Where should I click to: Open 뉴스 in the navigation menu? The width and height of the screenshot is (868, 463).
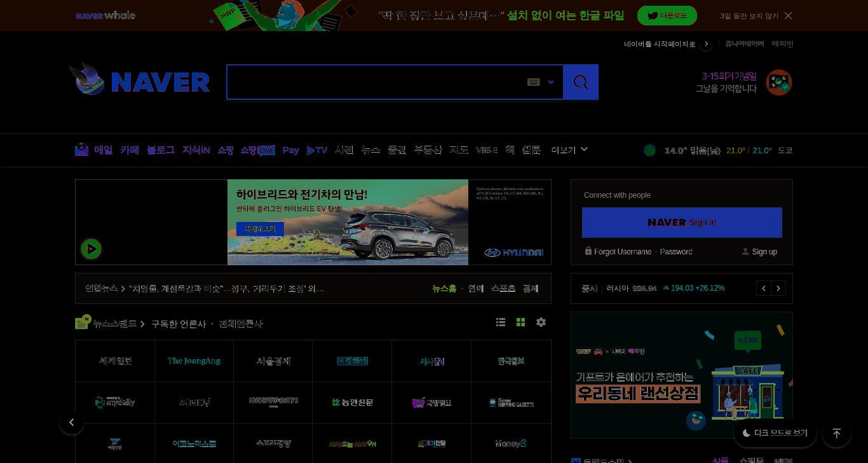tap(370, 150)
